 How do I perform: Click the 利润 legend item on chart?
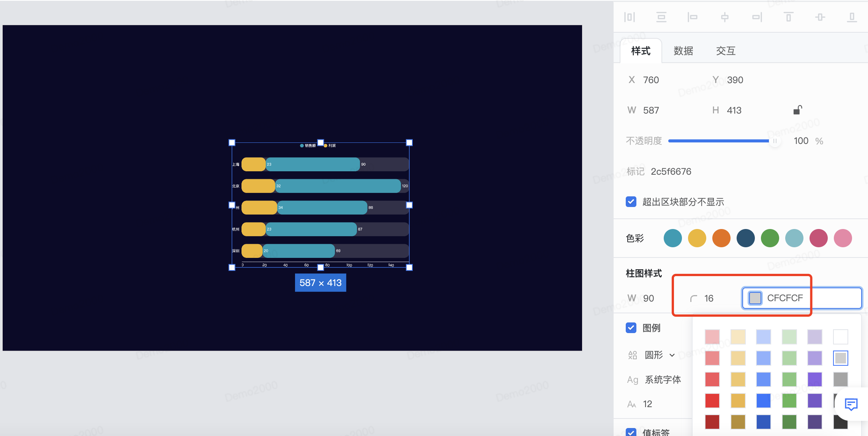(330, 145)
